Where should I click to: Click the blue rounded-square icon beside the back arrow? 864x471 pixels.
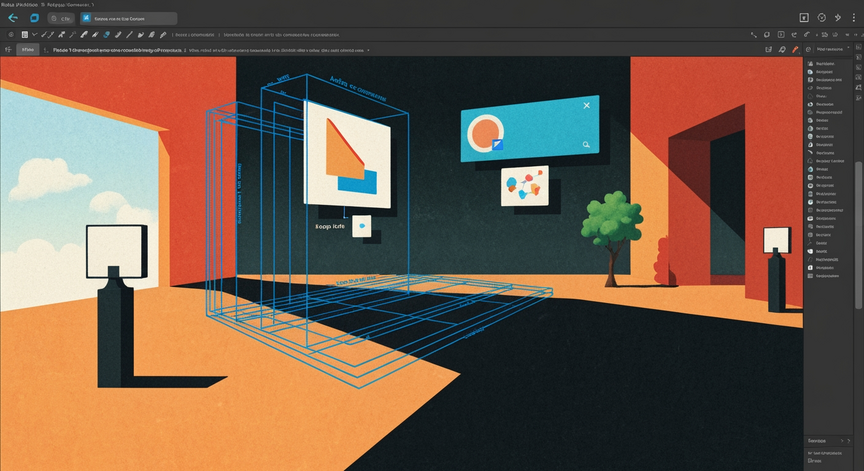pyautogui.click(x=34, y=18)
